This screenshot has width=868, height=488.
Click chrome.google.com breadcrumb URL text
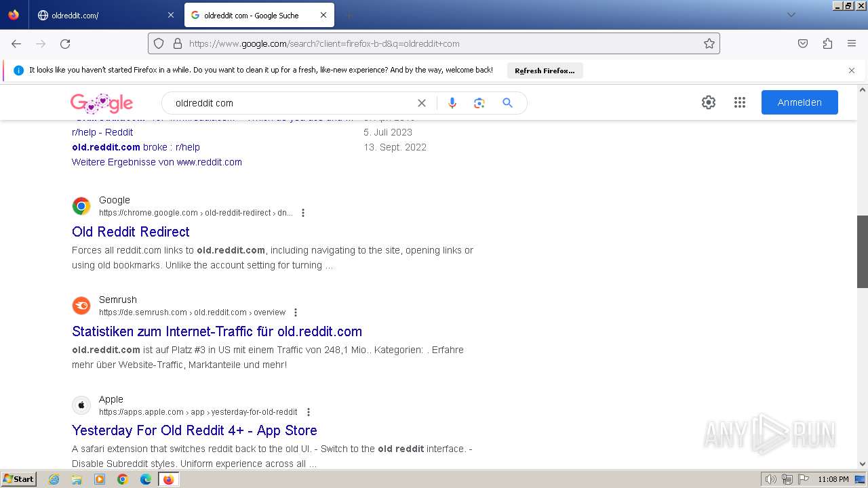click(196, 213)
